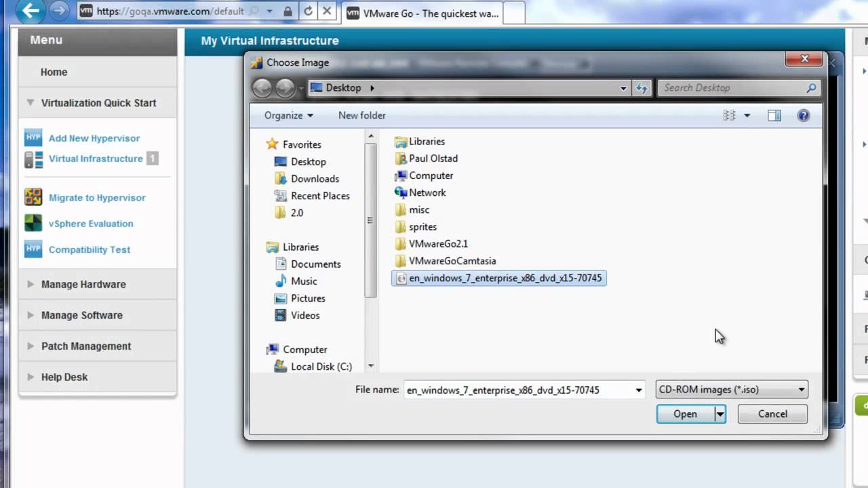
Task: Select the sprites folder
Action: (x=416, y=226)
